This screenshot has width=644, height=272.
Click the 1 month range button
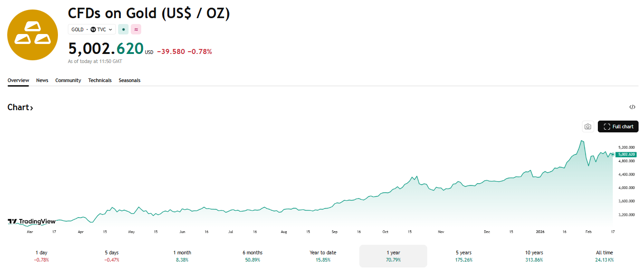[x=182, y=256]
